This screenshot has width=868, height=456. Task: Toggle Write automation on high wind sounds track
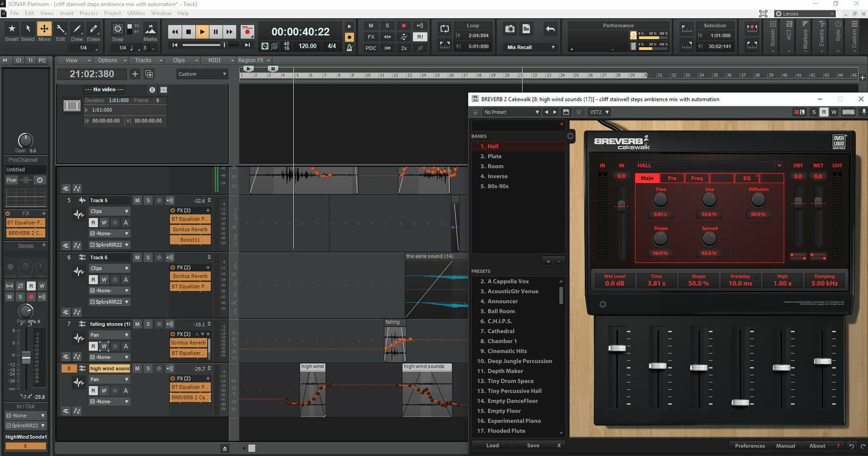point(104,390)
